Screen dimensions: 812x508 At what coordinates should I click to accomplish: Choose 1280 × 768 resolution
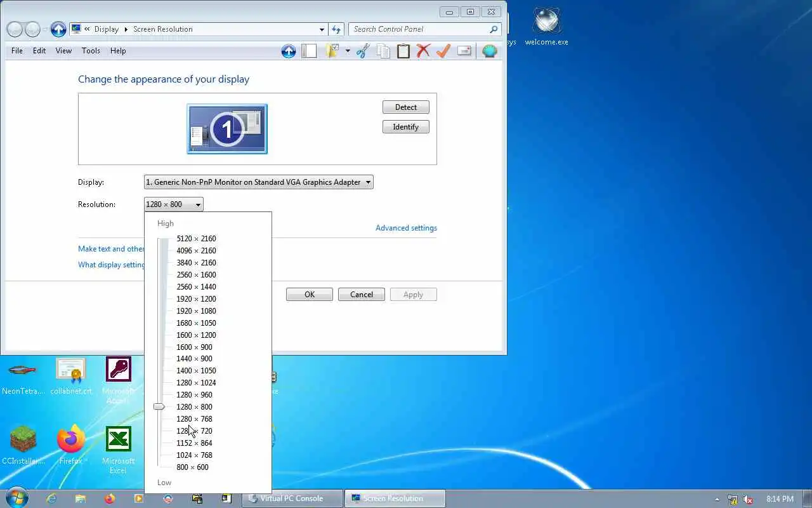[x=194, y=419]
